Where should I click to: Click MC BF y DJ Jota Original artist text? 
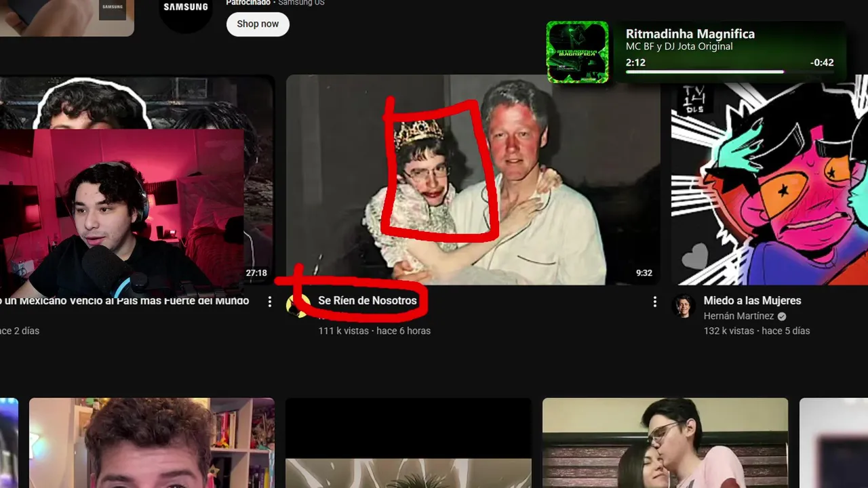pos(679,47)
